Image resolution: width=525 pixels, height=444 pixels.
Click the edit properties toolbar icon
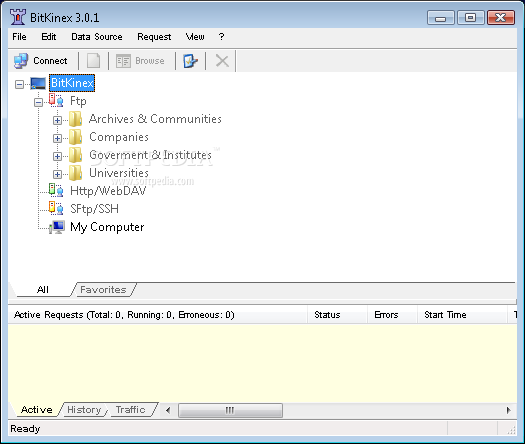coord(191,61)
